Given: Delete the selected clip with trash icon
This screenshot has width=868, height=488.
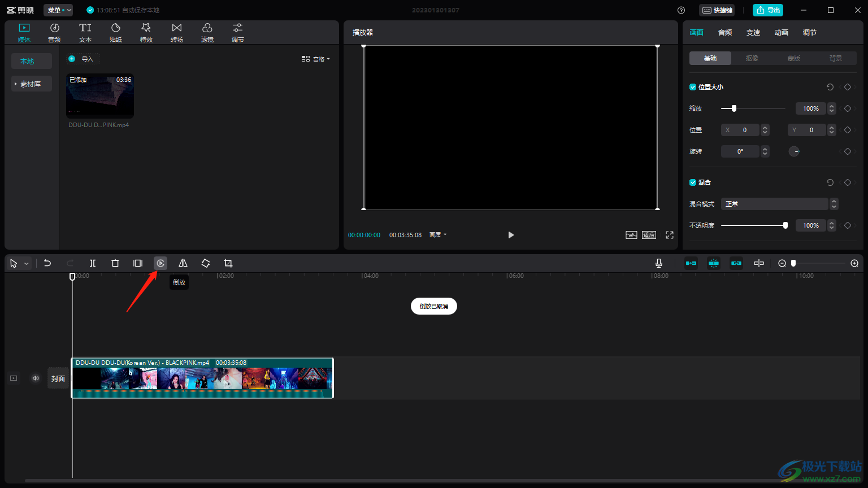Looking at the screenshot, I should [x=115, y=263].
